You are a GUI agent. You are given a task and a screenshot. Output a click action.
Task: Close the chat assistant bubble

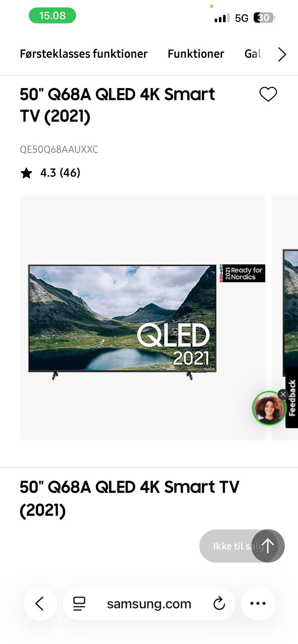click(x=283, y=394)
